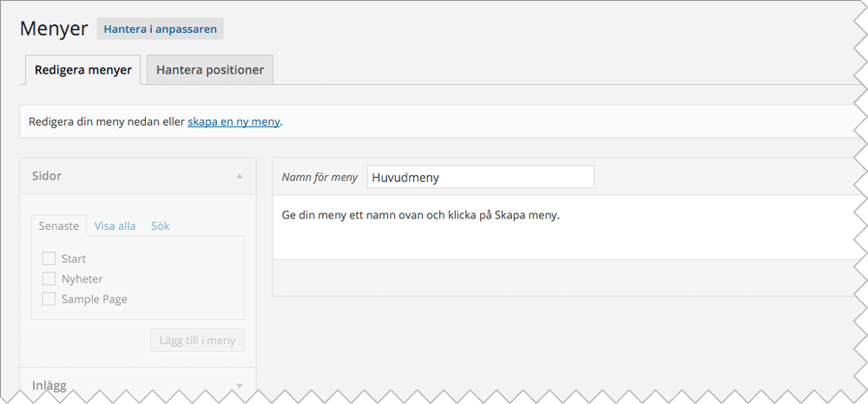Click the Ge din meny ett namn text

tap(421, 215)
